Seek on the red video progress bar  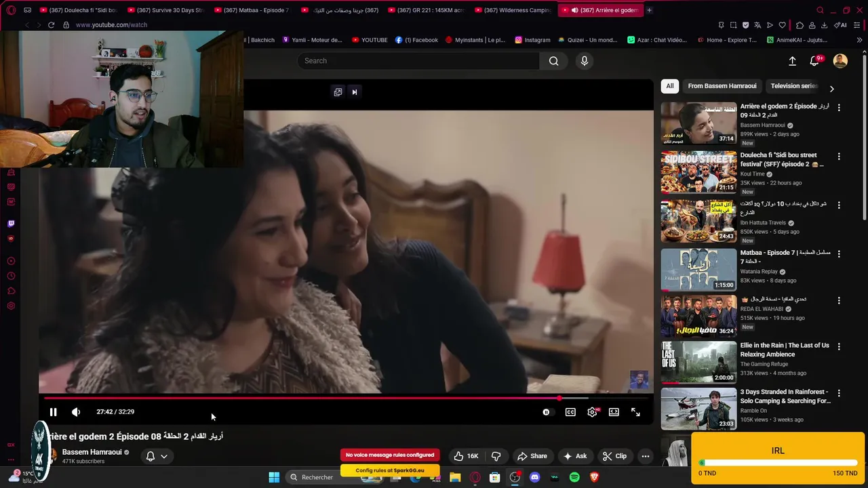(302, 399)
